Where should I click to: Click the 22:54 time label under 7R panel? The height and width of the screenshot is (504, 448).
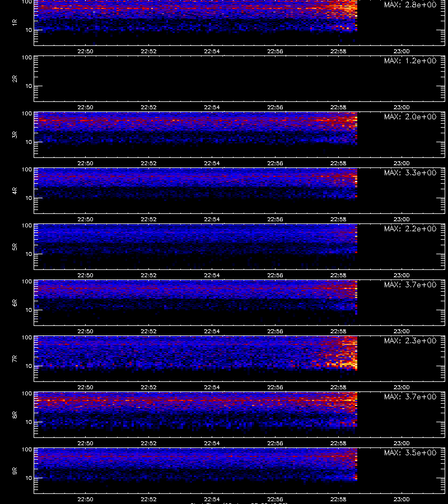(x=212, y=387)
